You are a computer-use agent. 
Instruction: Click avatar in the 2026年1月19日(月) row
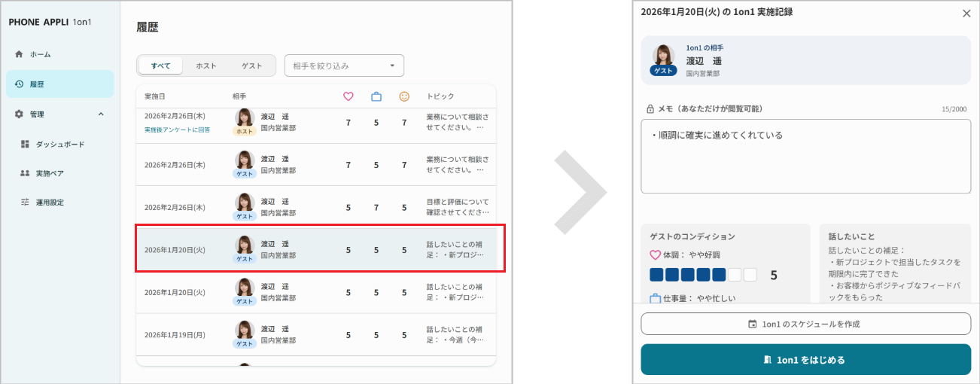[245, 331]
